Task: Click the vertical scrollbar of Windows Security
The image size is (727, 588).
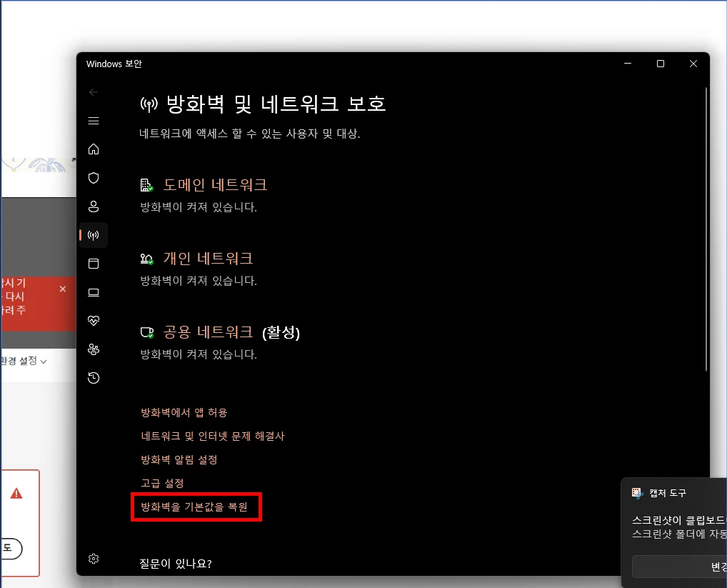Action: (x=706, y=229)
